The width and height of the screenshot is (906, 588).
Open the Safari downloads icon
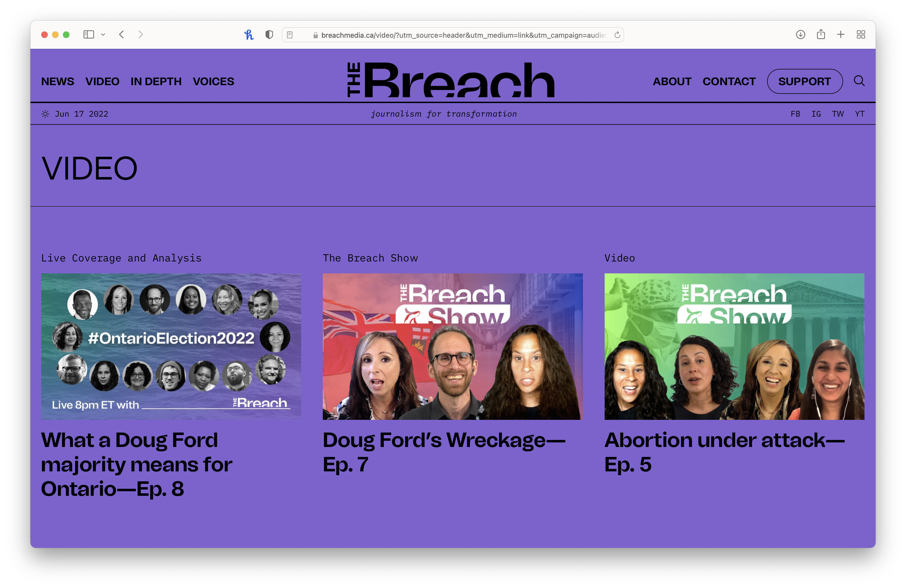click(x=800, y=35)
